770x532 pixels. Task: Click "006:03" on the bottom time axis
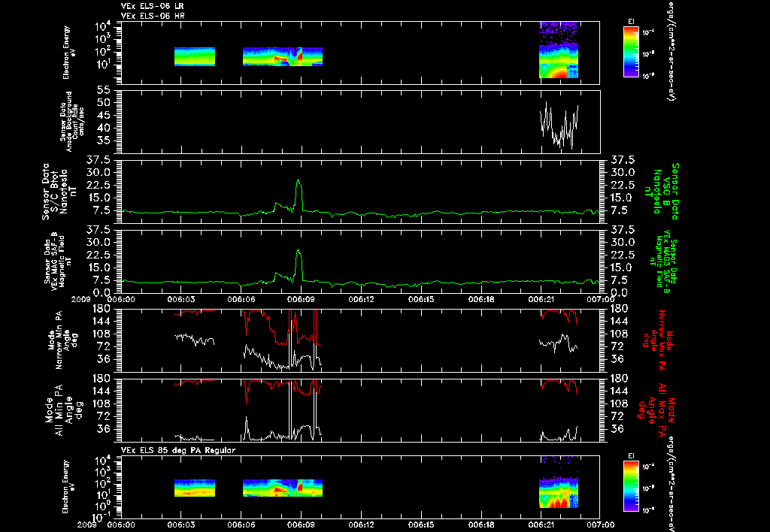(181, 524)
